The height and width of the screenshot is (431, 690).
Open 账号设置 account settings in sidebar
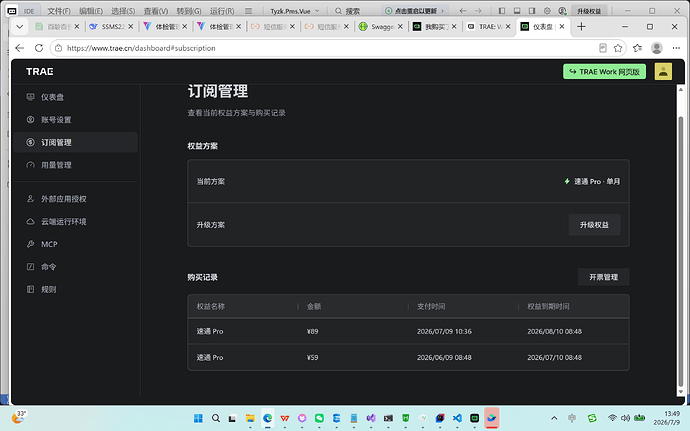(75, 120)
